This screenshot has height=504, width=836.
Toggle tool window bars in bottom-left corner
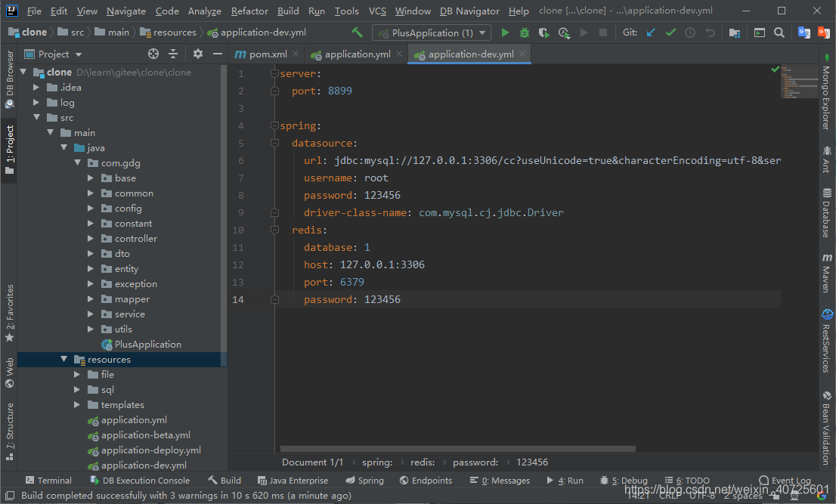point(10,496)
